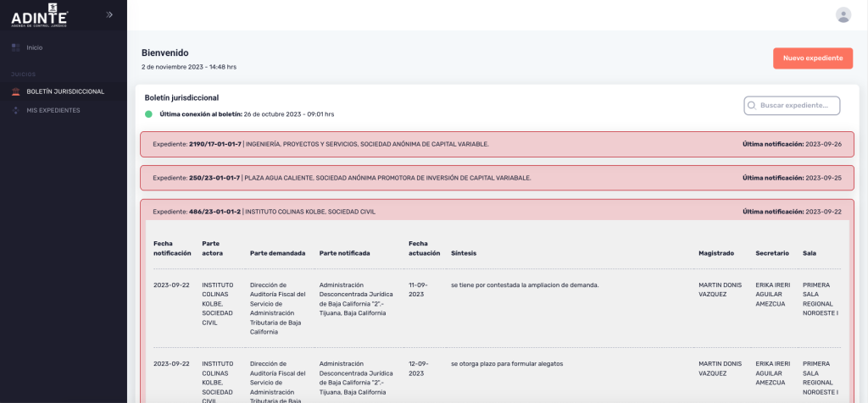The image size is (868, 403).
Task: Click the magnifying glass search icon
Action: point(752,105)
